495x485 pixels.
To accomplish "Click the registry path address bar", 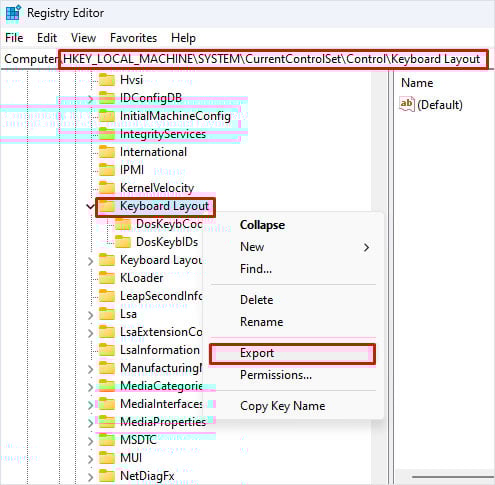I will click(x=273, y=59).
